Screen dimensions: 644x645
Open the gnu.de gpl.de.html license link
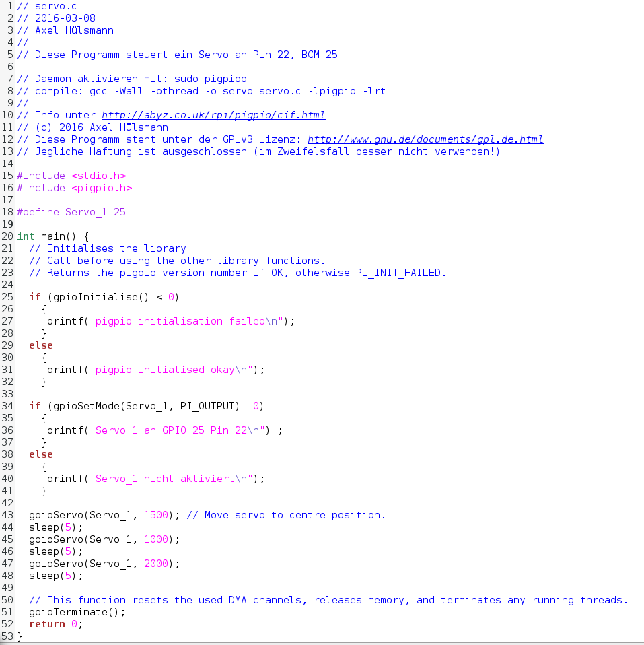click(425, 139)
